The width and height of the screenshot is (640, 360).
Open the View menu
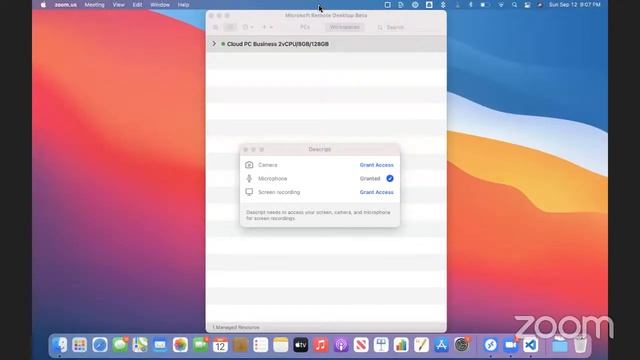pos(118,5)
